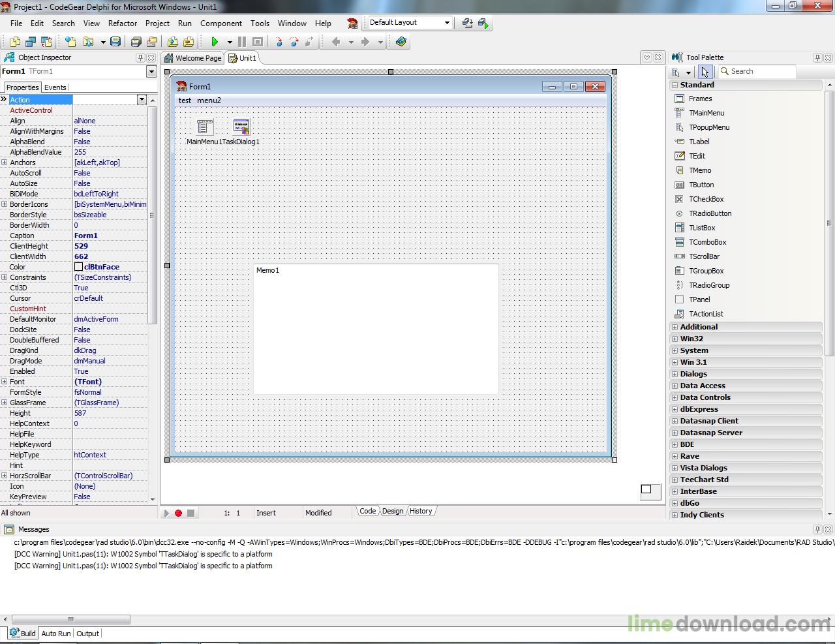Run the project with the green arrow
The height and width of the screenshot is (644, 835).
click(215, 42)
